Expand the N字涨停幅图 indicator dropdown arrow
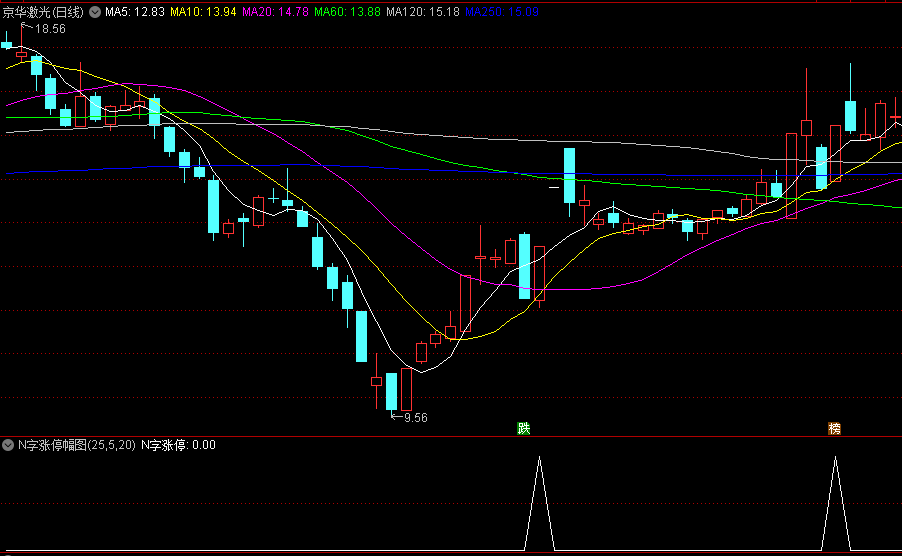This screenshot has height=556, width=902. pyautogui.click(x=8, y=444)
